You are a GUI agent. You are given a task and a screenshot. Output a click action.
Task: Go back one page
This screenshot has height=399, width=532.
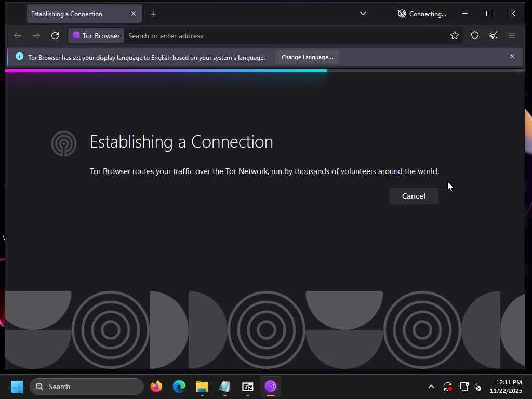pos(18,36)
